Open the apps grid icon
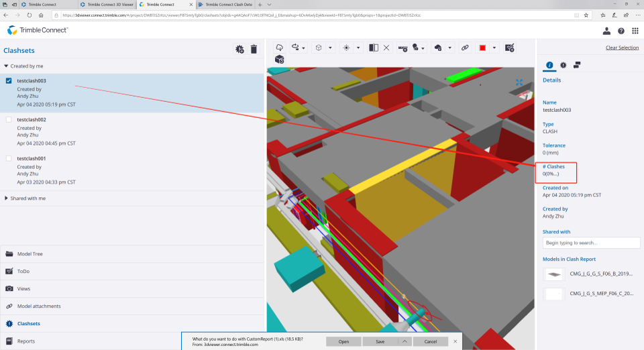644x350 pixels. click(x=635, y=32)
